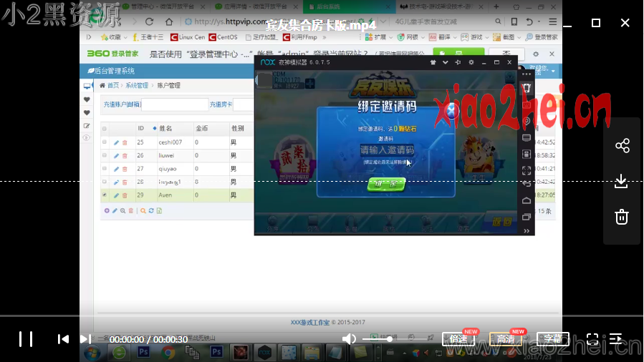Image resolution: width=644 pixels, height=362 pixels.
Task: Tick checkbox for liuwei row
Action: coord(105,155)
